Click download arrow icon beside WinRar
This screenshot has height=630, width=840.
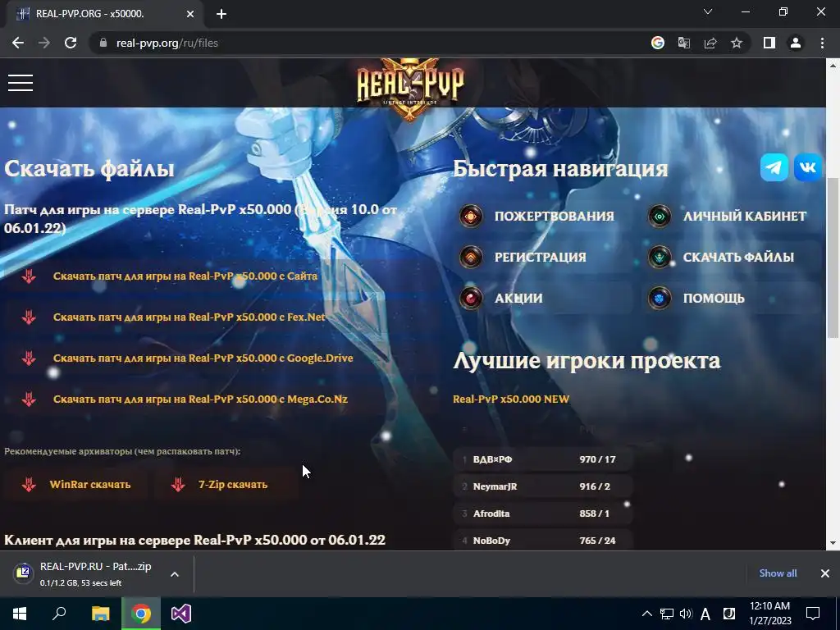click(29, 484)
